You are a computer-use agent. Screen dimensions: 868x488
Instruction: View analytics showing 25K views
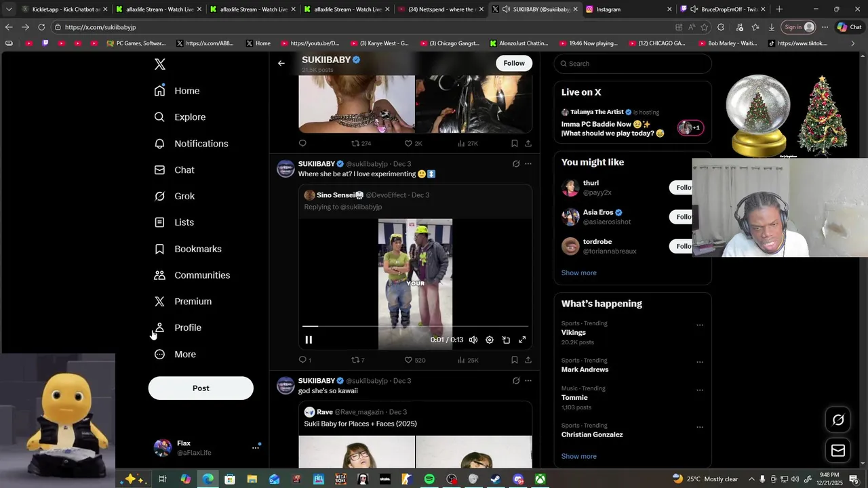coord(468,360)
